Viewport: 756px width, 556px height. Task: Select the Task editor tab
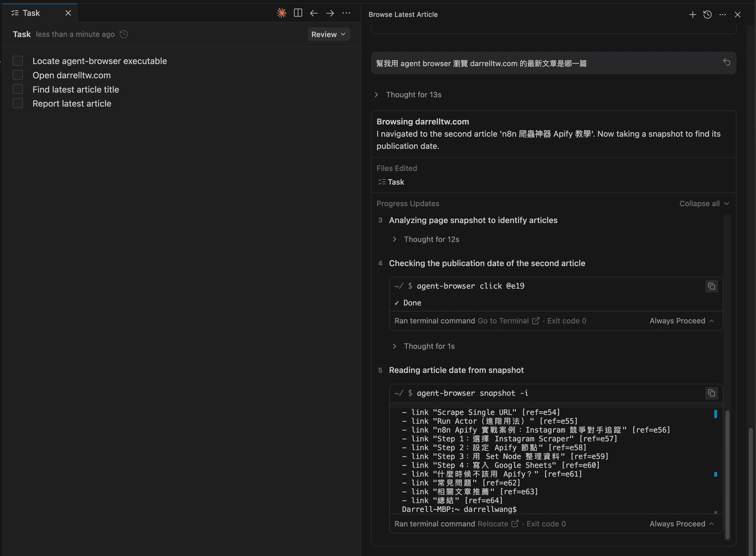click(31, 13)
